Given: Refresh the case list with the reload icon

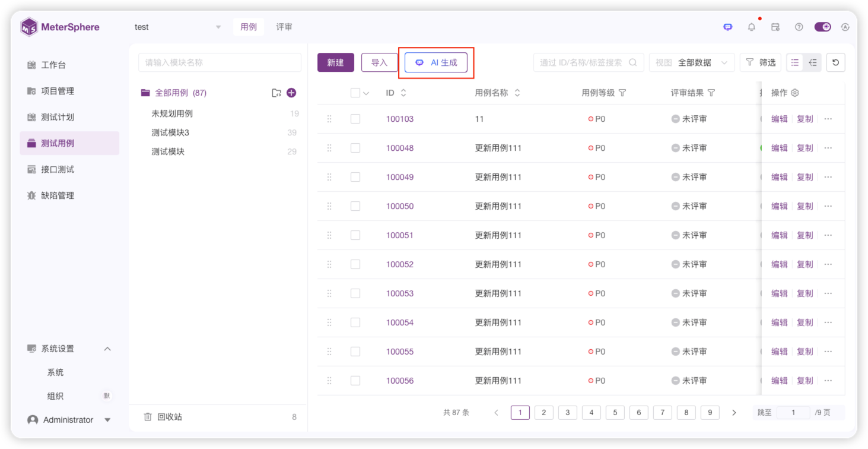Looking at the screenshot, I should tap(836, 62).
